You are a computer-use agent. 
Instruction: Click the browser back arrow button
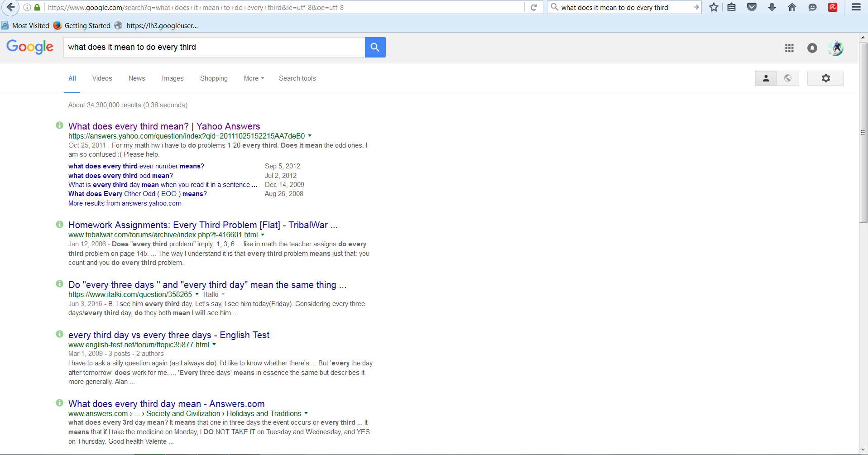click(10, 7)
